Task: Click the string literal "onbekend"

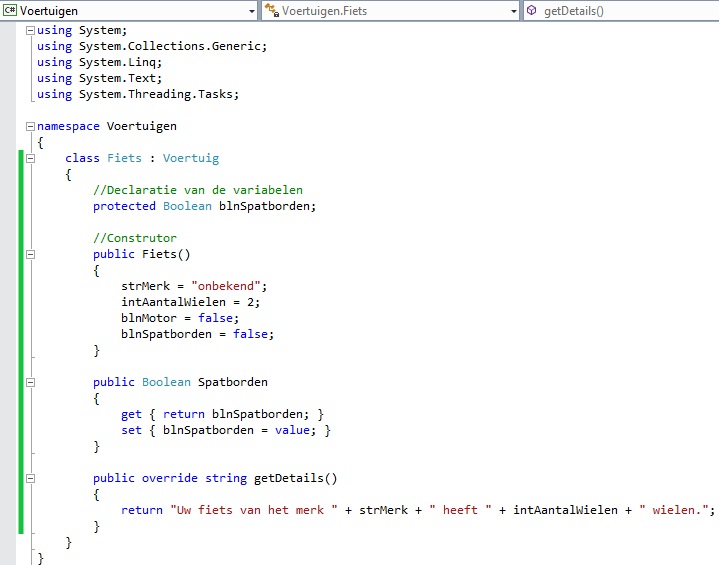Action: (226, 286)
